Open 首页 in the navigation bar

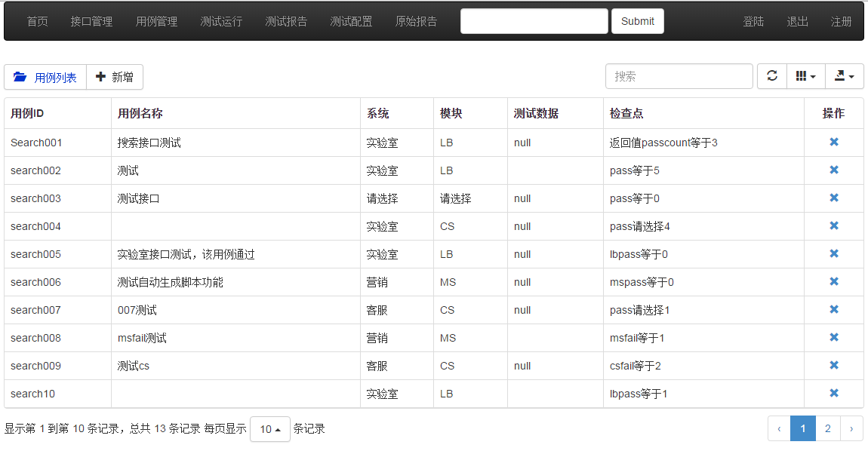pos(37,22)
